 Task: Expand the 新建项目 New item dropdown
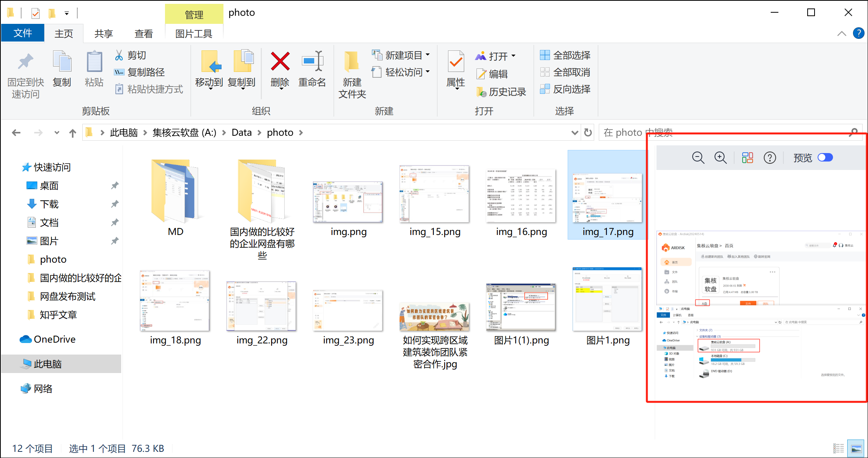tap(428, 55)
